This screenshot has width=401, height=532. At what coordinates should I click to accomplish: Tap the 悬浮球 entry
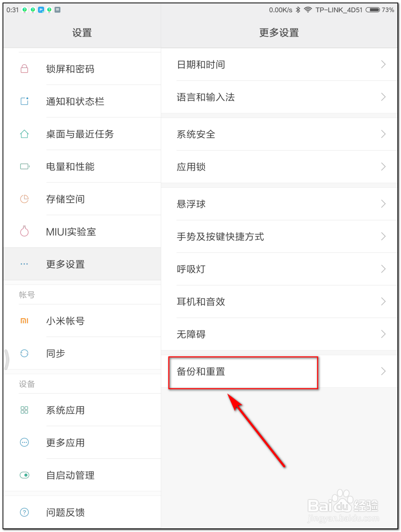click(x=191, y=204)
